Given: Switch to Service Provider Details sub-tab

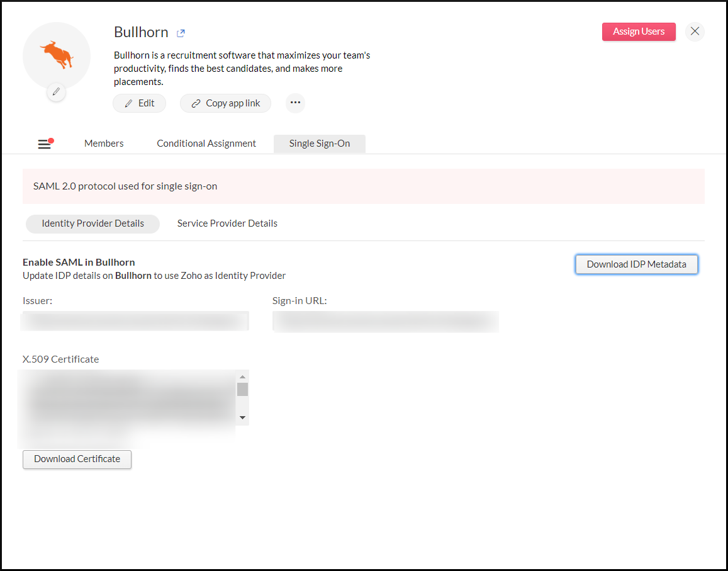Looking at the screenshot, I should (x=227, y=223).
